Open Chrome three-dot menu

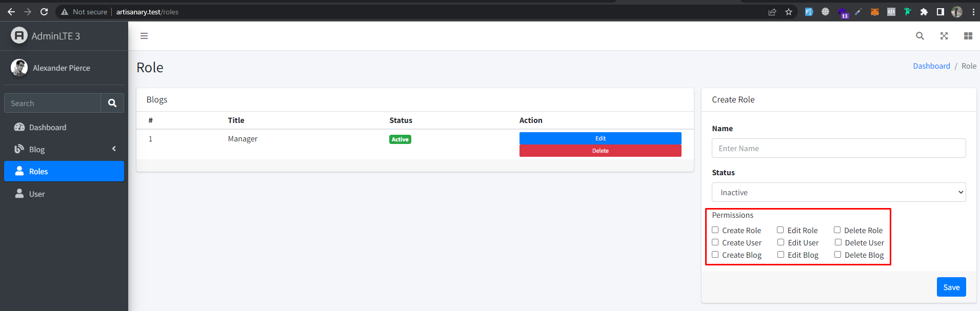pyautogui.click(x=973, y=12)
